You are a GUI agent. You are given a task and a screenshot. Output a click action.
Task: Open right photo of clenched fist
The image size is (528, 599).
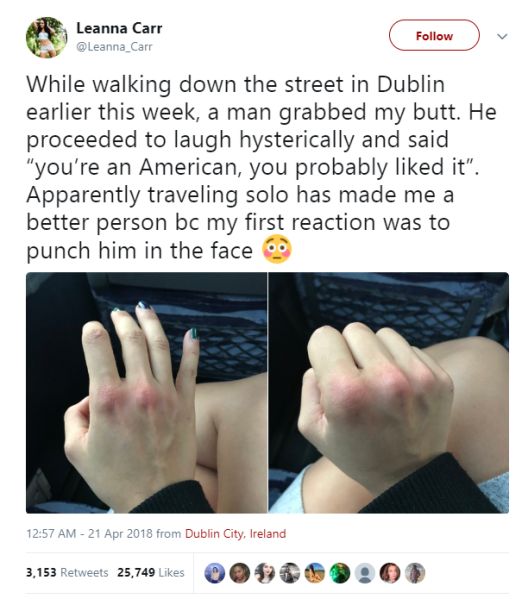point(389,392)
